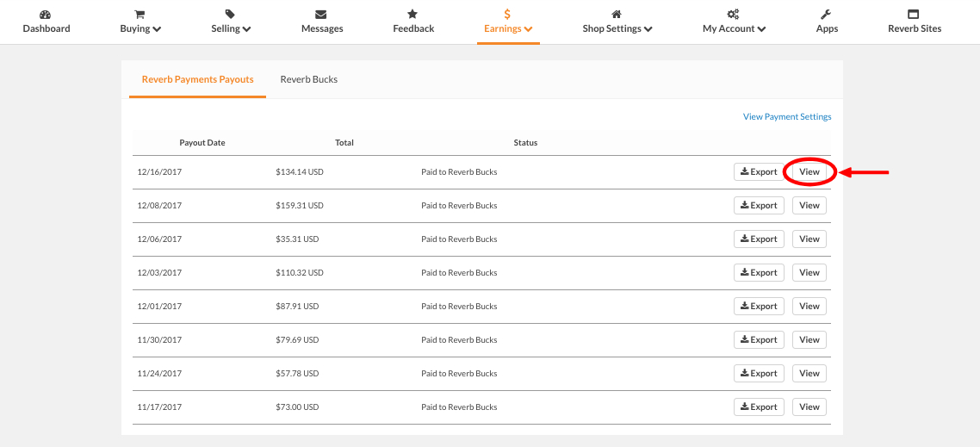
Task: Open Reverb Sites window icon
Action: pyautogui.click(x=914, y=15)
